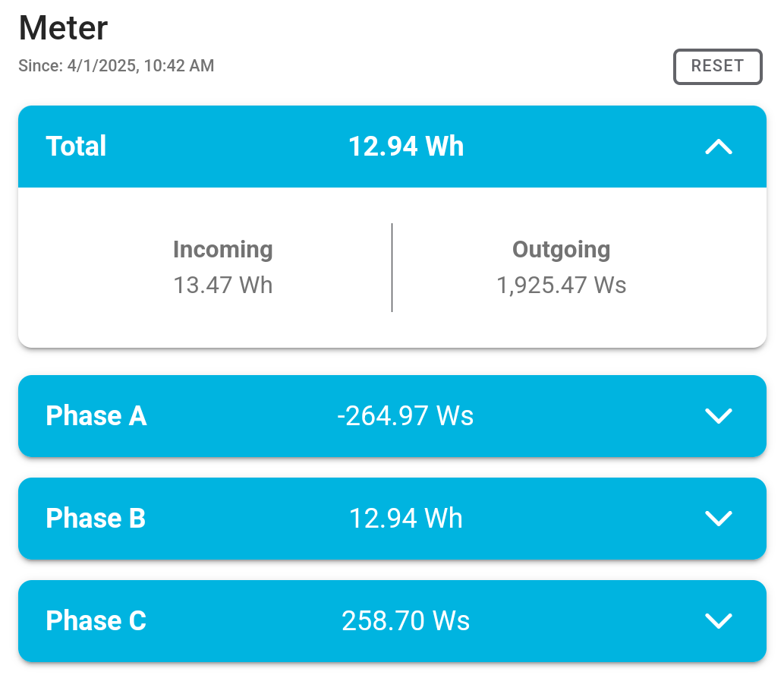Click the Outgoing label
The width and height of the screenshot is (784, 675).
[561, 249]
